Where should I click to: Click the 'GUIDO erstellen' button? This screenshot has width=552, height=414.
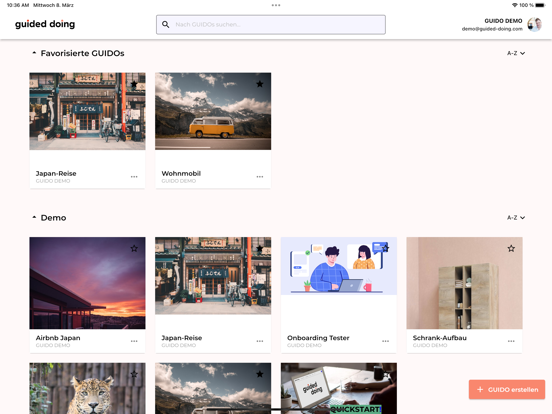[x=507, y=389]
